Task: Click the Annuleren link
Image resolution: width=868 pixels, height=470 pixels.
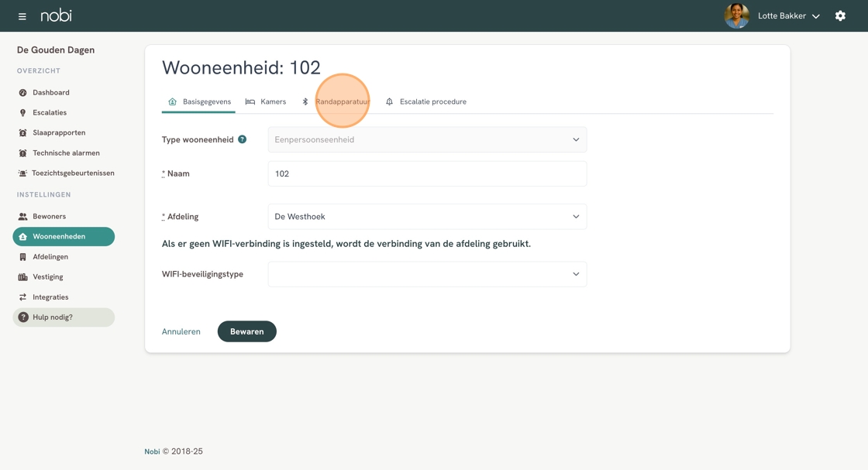Action: 181,331
